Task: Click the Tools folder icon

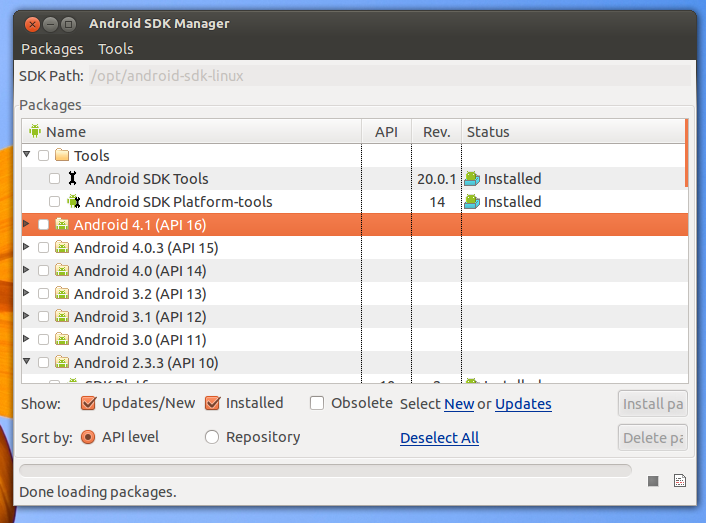Action: point(62,156)
